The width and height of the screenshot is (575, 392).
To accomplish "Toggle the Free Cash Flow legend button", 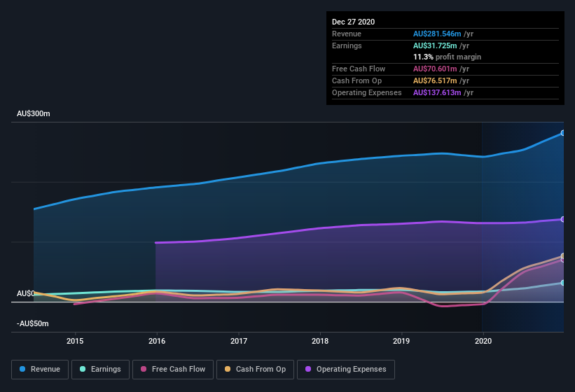I will click(172, 369).
